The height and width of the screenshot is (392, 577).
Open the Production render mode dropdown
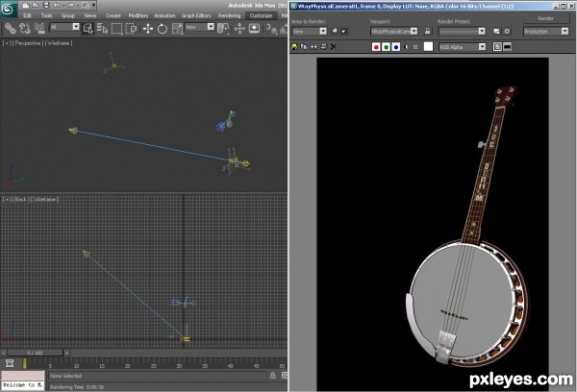click(x=545, y=32)
